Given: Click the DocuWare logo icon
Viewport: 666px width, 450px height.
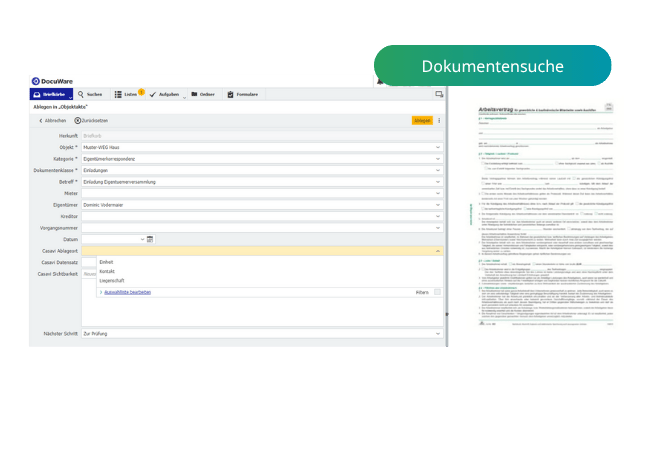Looking at the screenshot, I should coord(36,81).
